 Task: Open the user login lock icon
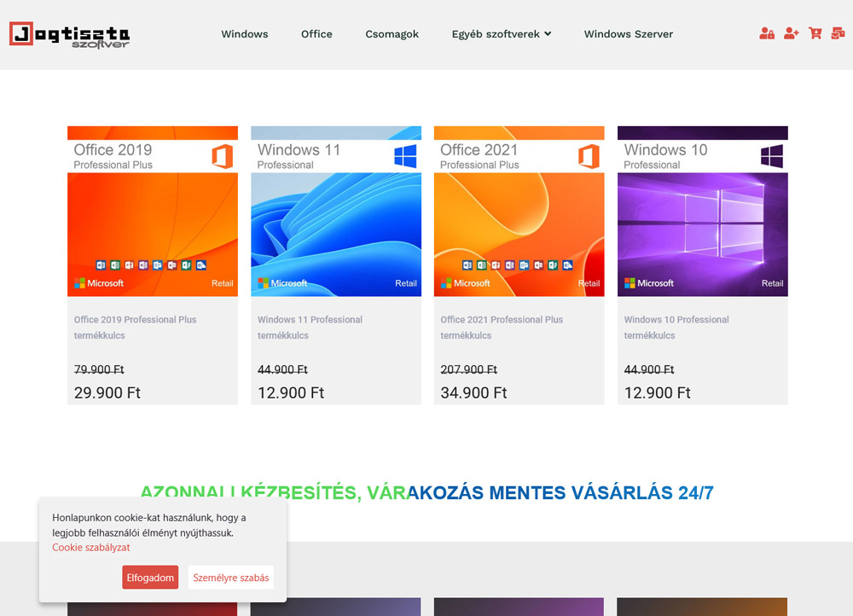click(x=767, y=34)
